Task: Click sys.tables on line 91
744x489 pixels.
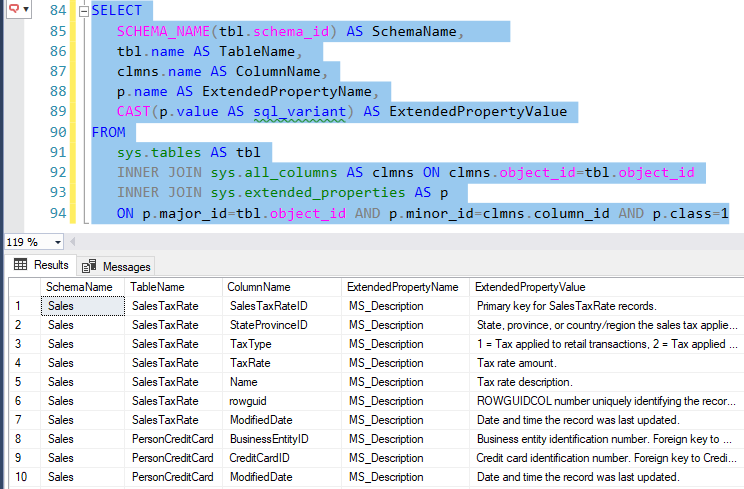Action: (x=159, y=153)
